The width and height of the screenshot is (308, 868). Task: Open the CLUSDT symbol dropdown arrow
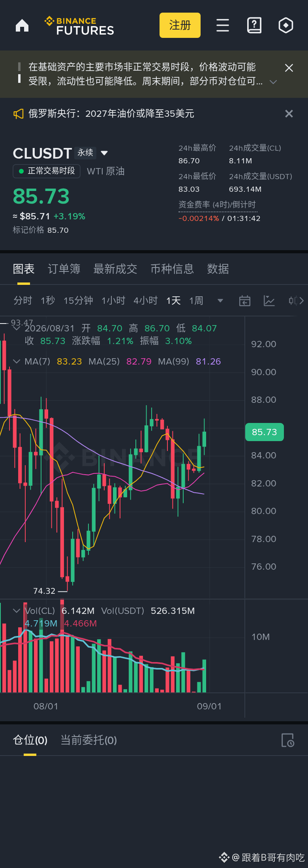(x=104, y=153)
